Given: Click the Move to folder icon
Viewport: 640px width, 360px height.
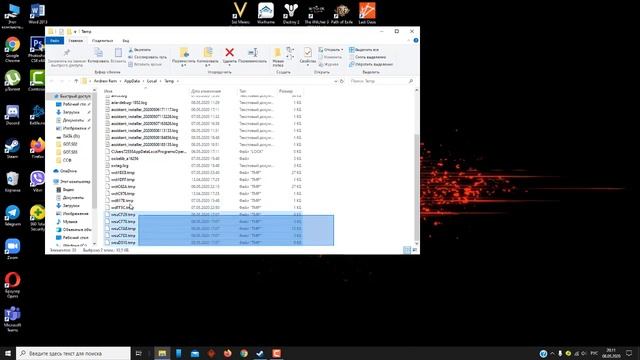Looking at the screenshot, I should (184, 52).
